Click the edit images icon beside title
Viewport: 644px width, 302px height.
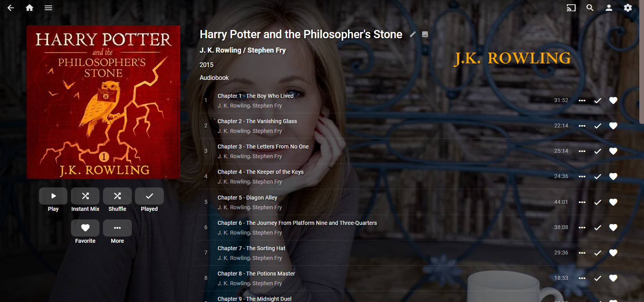click(425, 34)
